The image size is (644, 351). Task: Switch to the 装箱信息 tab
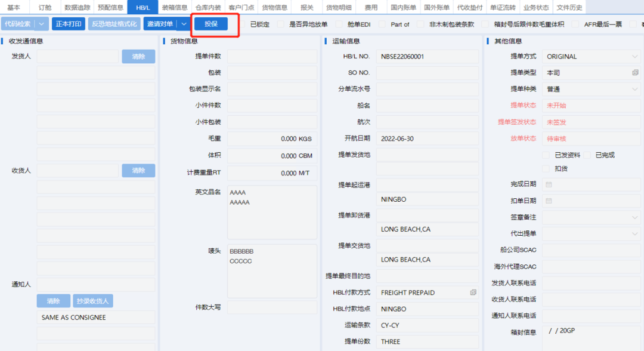175,8
